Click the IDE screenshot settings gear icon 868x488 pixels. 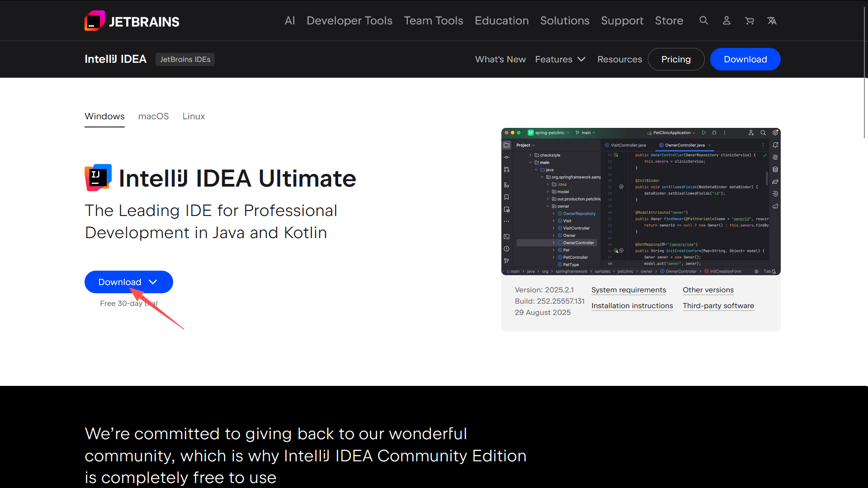coord(775,133)
